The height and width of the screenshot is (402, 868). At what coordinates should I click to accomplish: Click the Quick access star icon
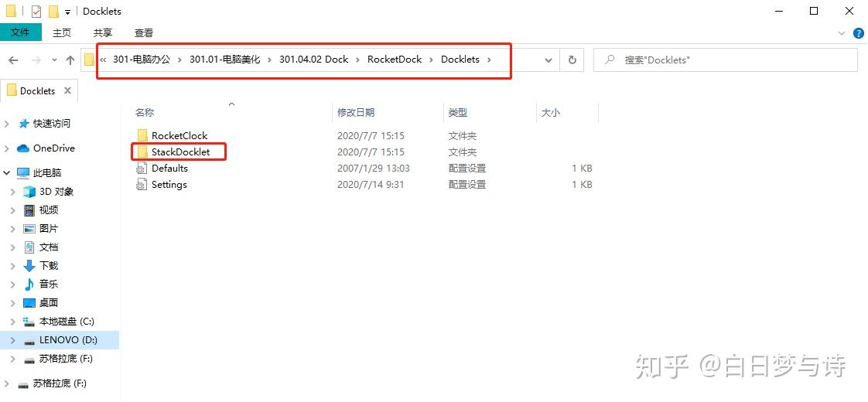(24, 124)
